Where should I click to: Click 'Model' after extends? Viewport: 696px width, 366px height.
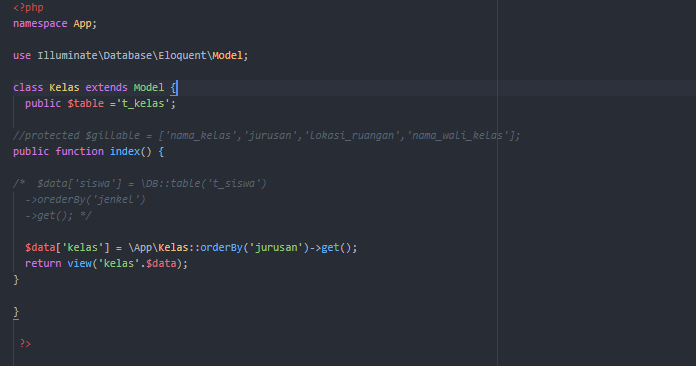[x=149, y=87]
